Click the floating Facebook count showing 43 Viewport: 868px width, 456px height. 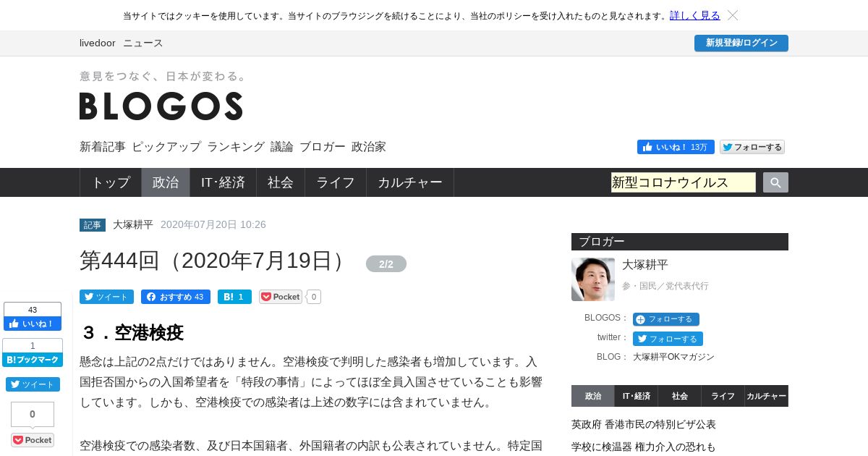pyautogui.click(x=33, y=310)
